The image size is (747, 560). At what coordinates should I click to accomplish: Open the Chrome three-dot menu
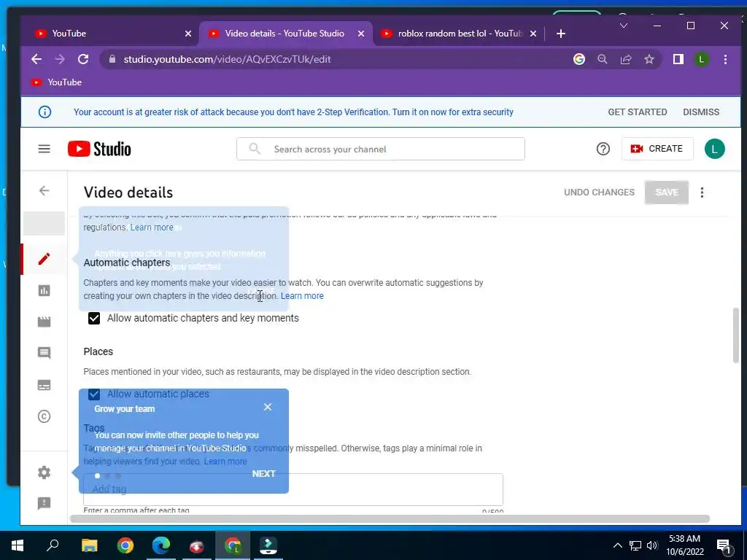tap(725, 59)
